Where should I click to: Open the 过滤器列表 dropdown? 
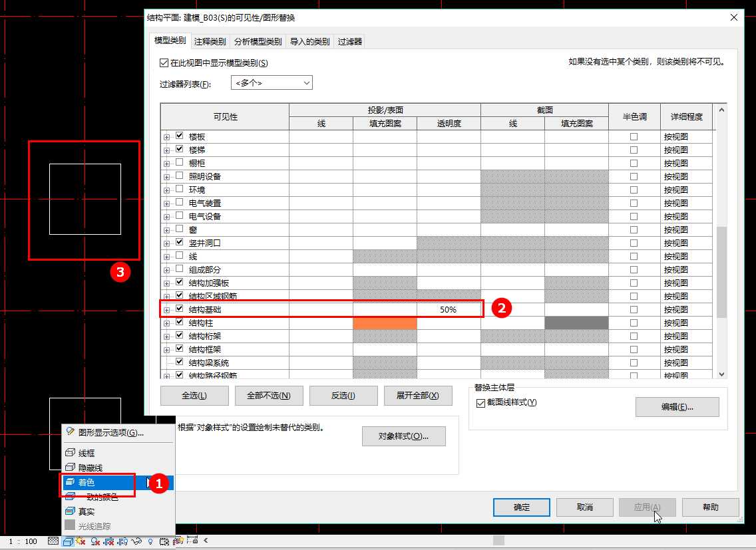click(x=272, y=83)
